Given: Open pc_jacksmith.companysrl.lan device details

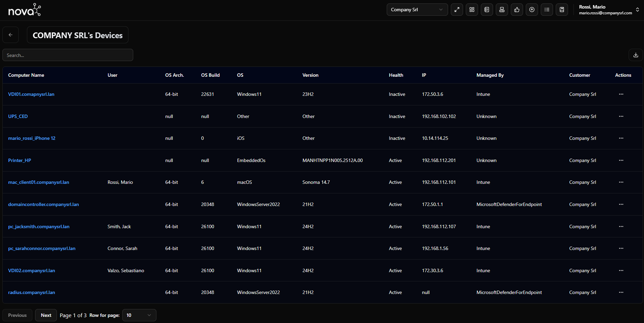Looking at the screenshot, I should click(39, 226).
